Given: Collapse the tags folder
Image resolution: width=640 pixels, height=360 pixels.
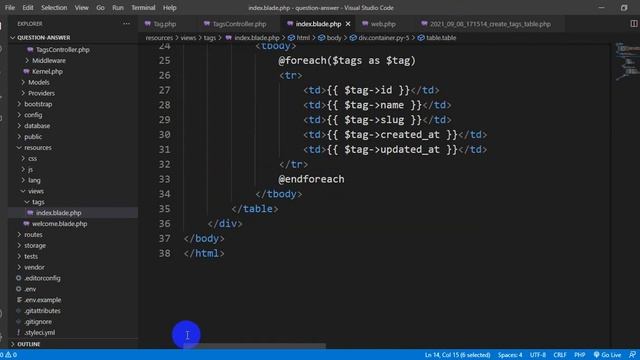Looking at the screenshot, I should point(38,202).
